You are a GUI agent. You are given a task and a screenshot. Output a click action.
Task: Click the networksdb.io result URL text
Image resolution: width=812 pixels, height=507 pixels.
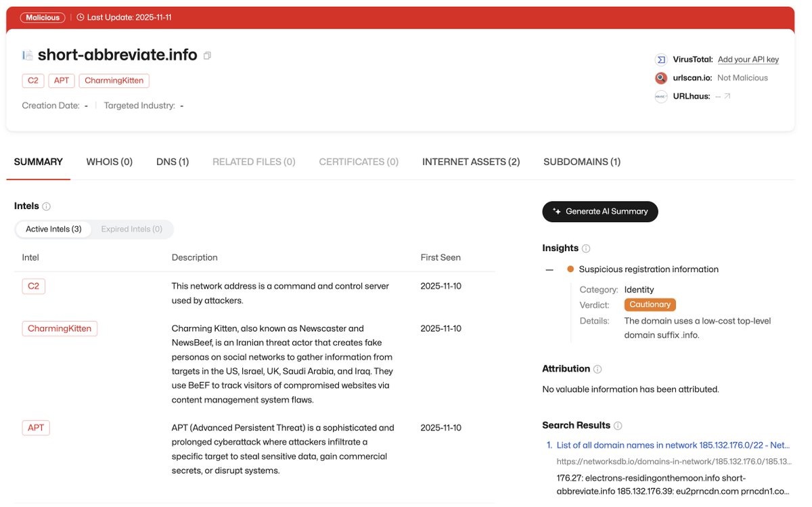coord(673,462)
